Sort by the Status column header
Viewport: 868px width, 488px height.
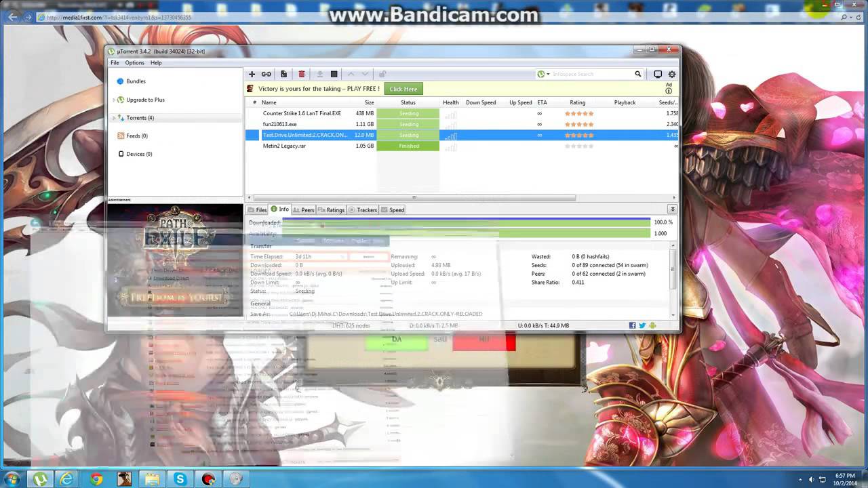tap(408, 102)
